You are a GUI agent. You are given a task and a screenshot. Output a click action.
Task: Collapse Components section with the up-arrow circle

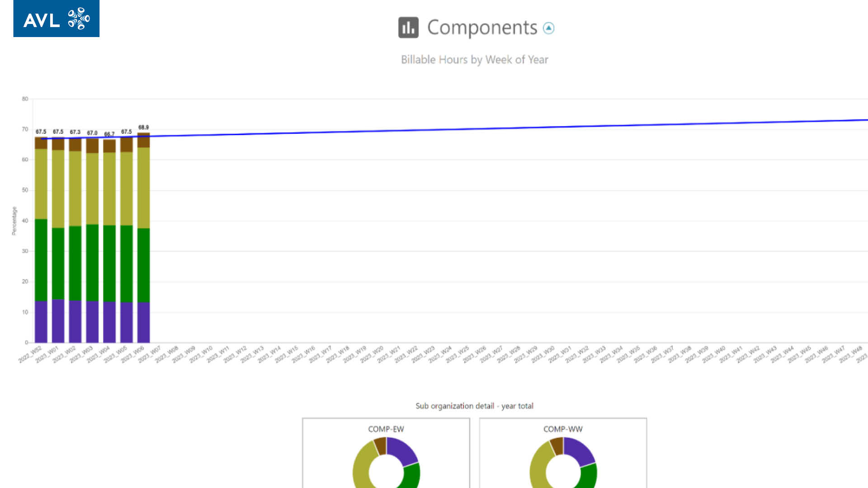coord(548,28)
